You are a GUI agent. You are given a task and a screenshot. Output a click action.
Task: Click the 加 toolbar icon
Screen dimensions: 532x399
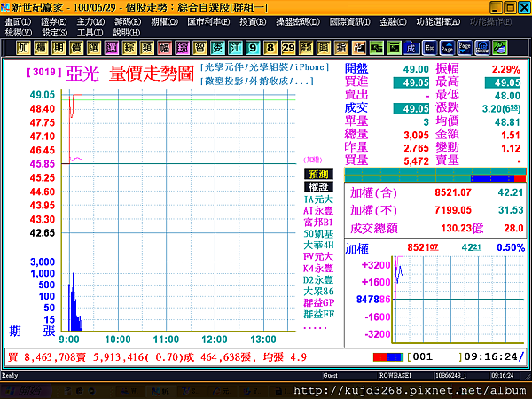23,48
